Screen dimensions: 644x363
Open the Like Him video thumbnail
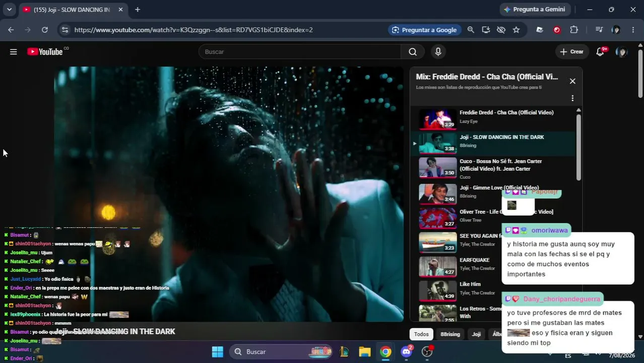click(x=438, y=291)
